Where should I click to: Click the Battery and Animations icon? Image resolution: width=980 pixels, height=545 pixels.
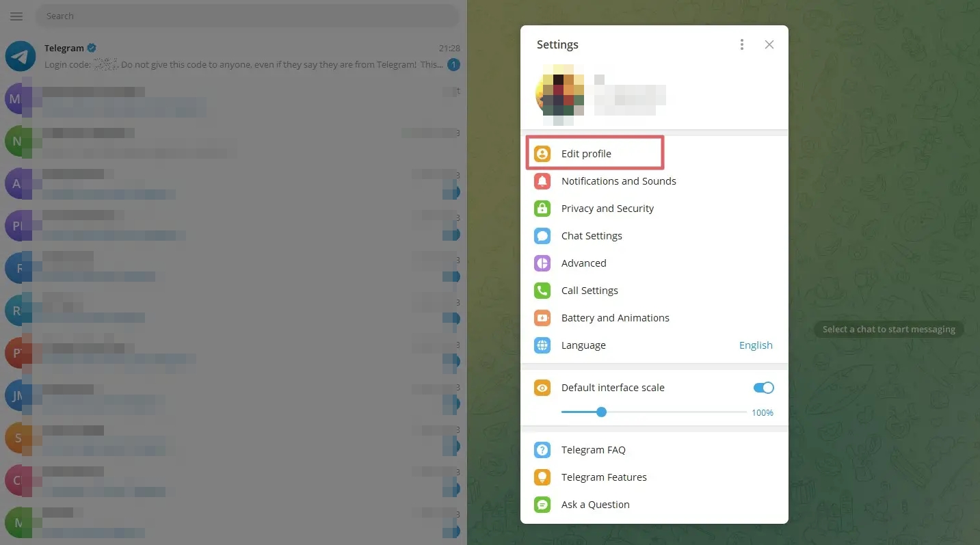pyautogui.click(x=542, y=318)
